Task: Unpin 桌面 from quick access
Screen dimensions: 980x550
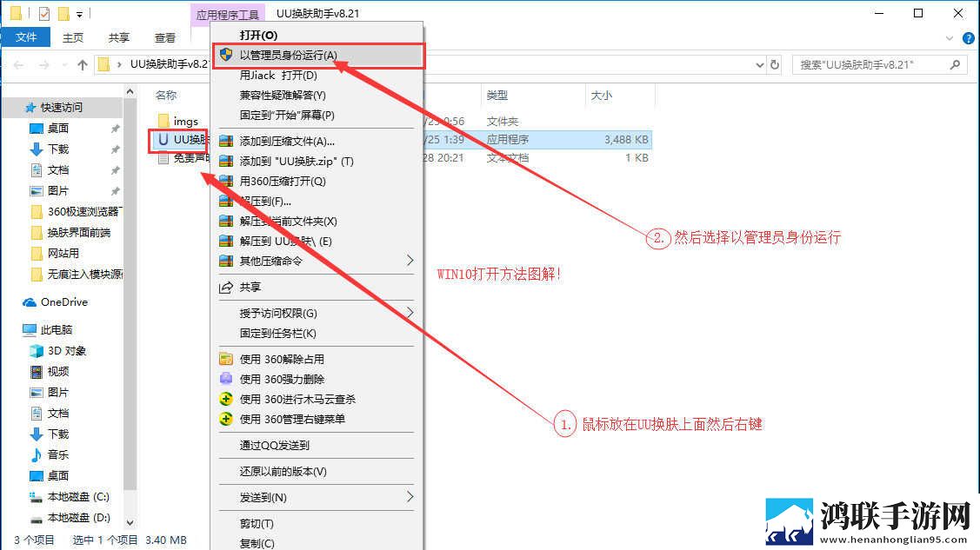Action: pyautogui.click(x=115, y=129)
